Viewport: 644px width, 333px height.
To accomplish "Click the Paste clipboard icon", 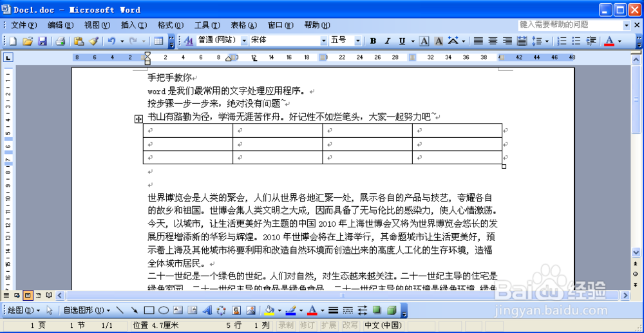I will (x=79, y=41).
